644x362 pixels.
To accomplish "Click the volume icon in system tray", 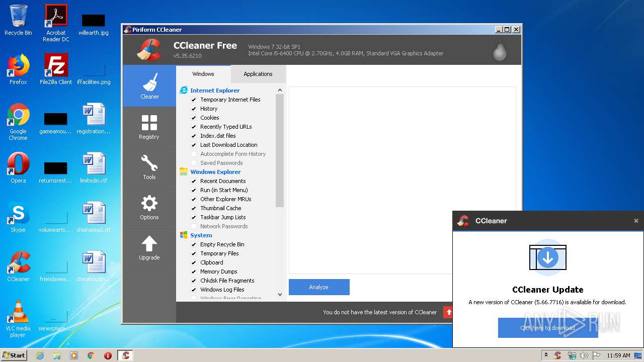I will 584,355.
